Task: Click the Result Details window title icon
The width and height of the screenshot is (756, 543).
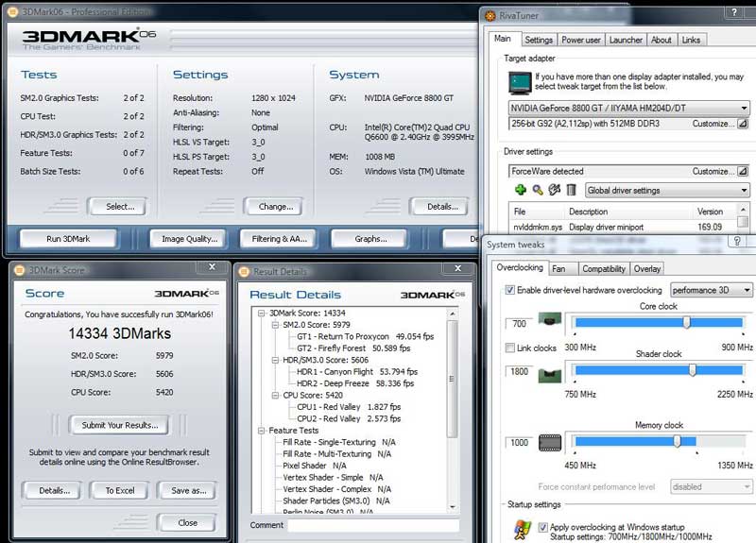Action: (244, 272)
